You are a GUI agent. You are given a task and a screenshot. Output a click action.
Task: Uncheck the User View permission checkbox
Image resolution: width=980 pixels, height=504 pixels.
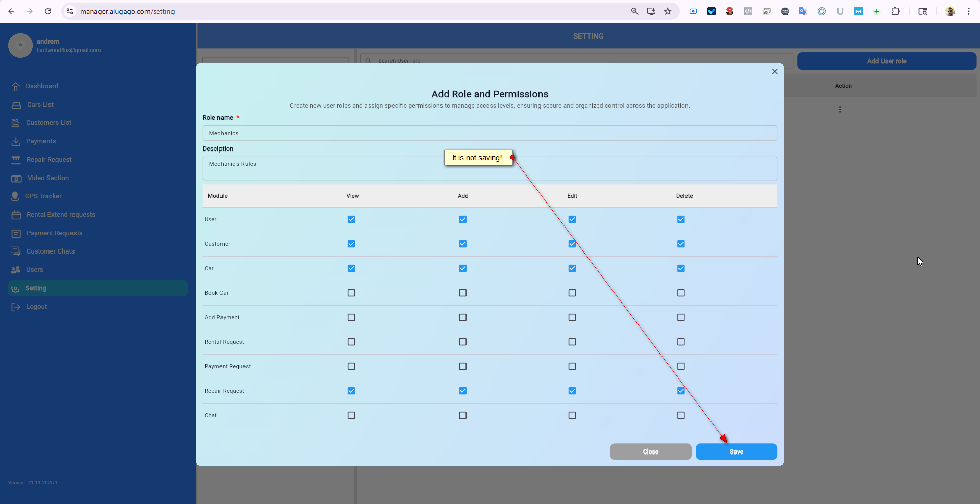pos(351,219)
